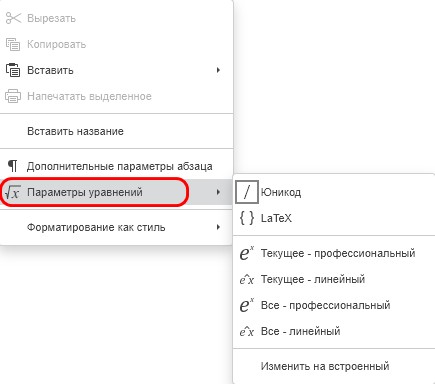Click icon beside Все - линейный

pos(247,331)
